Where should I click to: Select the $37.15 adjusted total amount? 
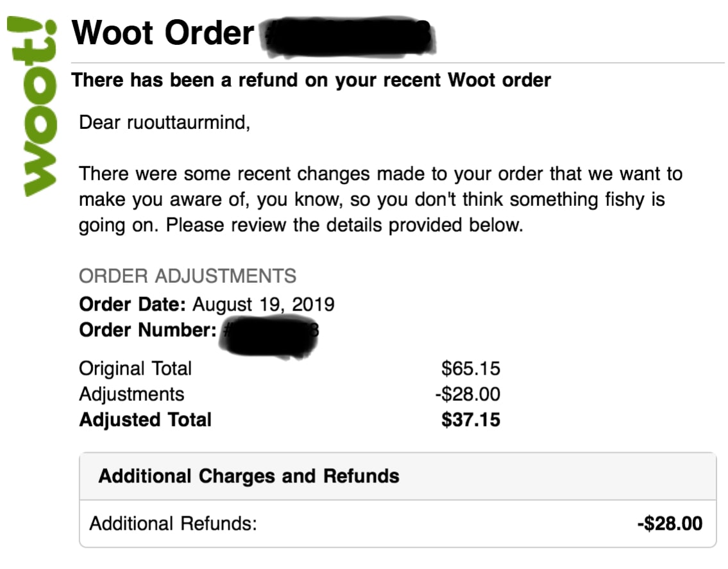click(471, 420)
